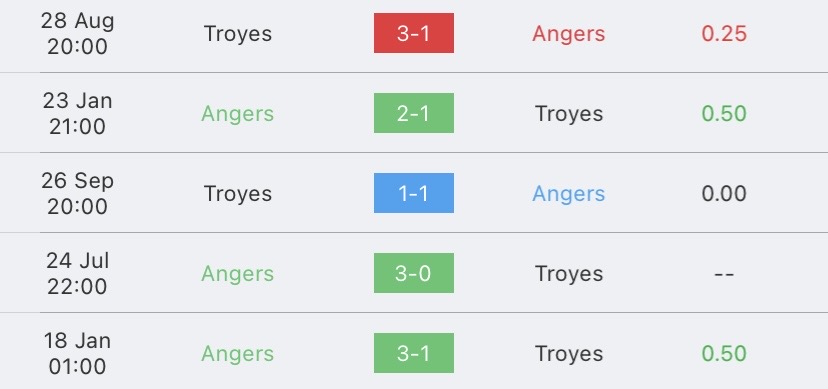The width and height of the screenshot is (828, 389).
Task: Click Troyes away team on 24 Jul
Action: [569, 274]
